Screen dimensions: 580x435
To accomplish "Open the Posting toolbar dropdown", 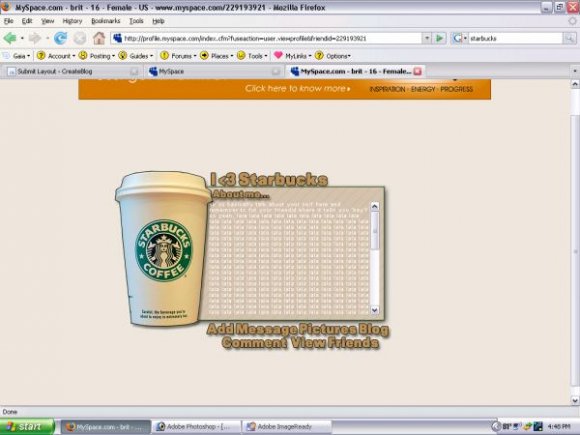I will (97, 56).
